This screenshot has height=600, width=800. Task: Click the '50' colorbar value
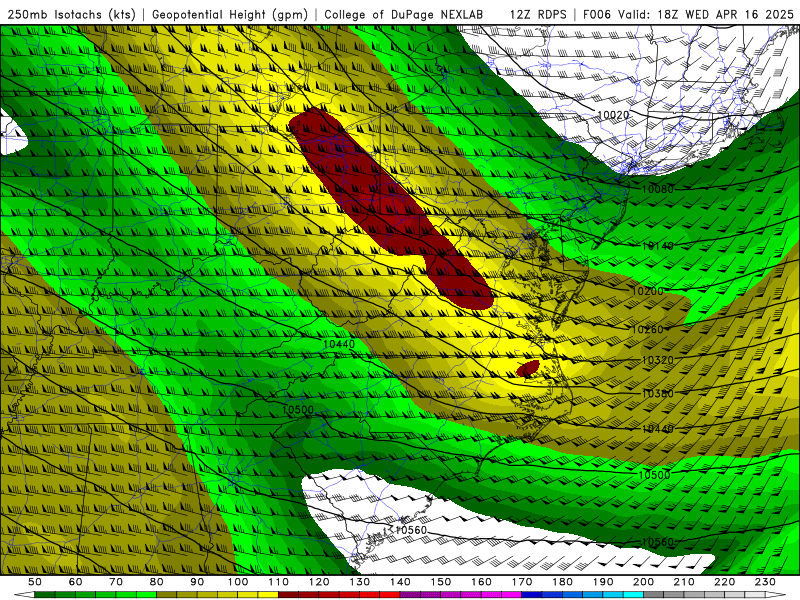tap(35, 582)
